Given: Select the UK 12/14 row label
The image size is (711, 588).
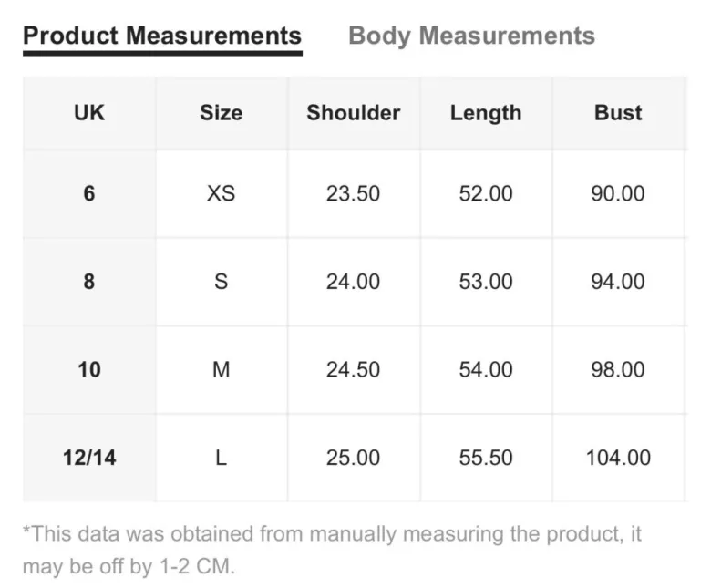Looking at the screenshot, I should coord(89,457).
